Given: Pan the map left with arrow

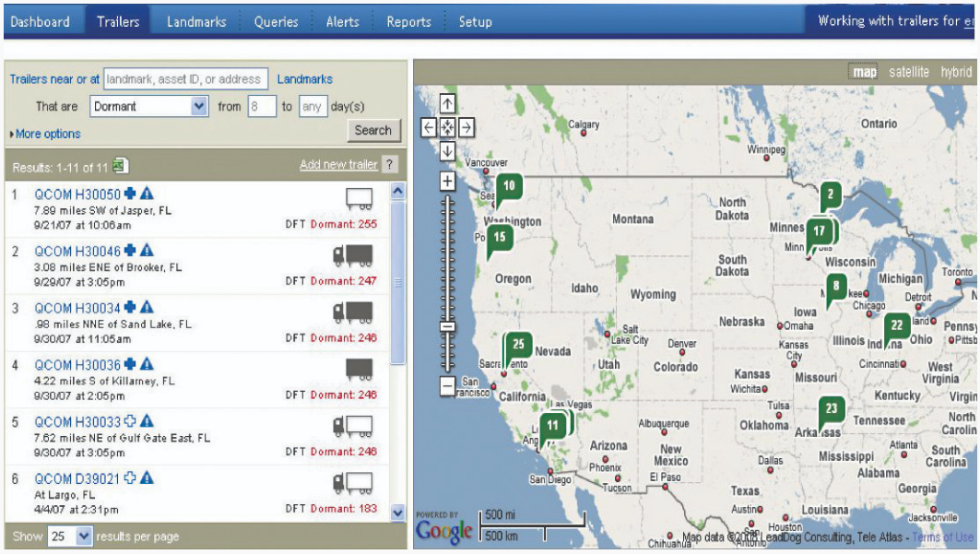Looking at the screenshot, I should [x=429, y=128].
